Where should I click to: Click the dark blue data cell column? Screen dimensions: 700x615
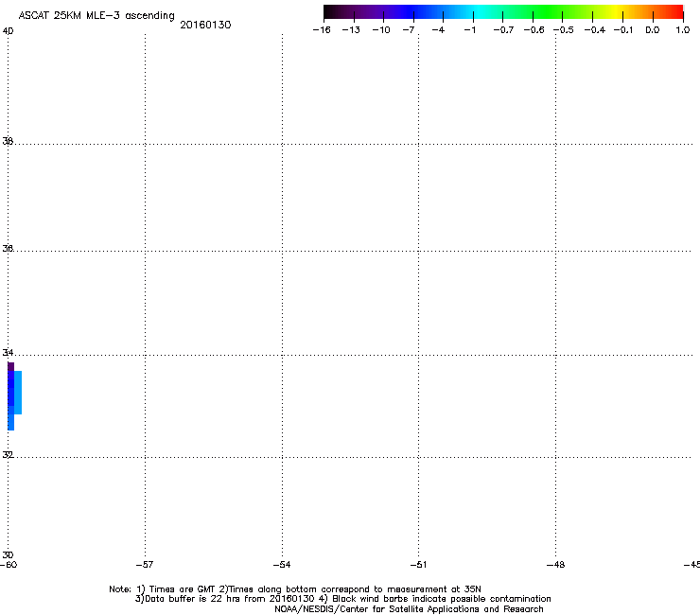[10, 389]
